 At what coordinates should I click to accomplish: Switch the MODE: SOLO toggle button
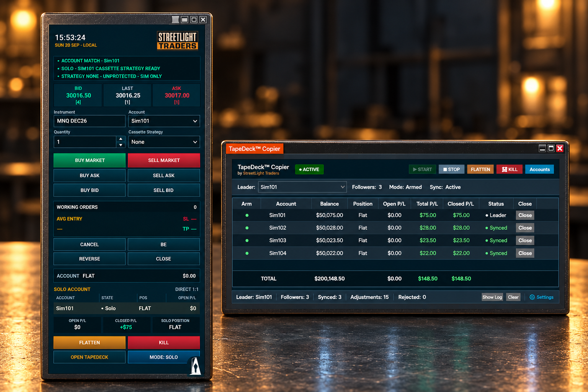[x=164, y=357]
